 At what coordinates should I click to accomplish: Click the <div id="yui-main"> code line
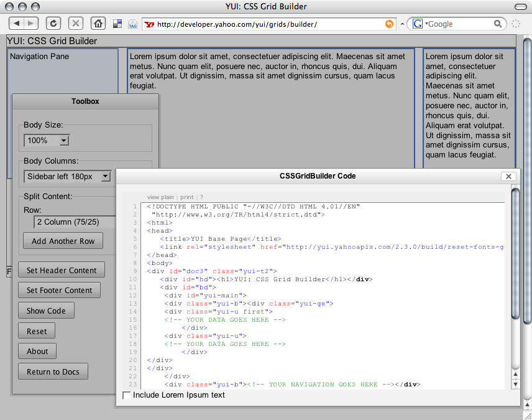click(x=205, y=296)
